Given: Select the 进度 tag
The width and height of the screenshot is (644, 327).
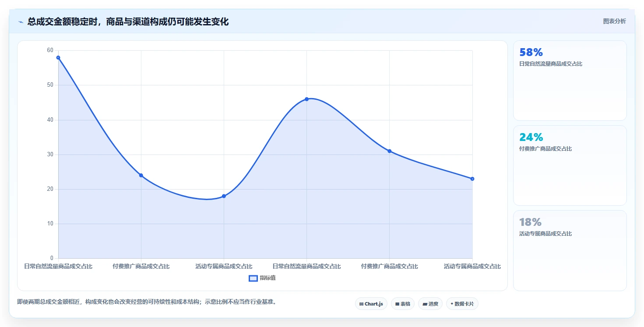Looking at the screenshot, I should coord(430,304).
